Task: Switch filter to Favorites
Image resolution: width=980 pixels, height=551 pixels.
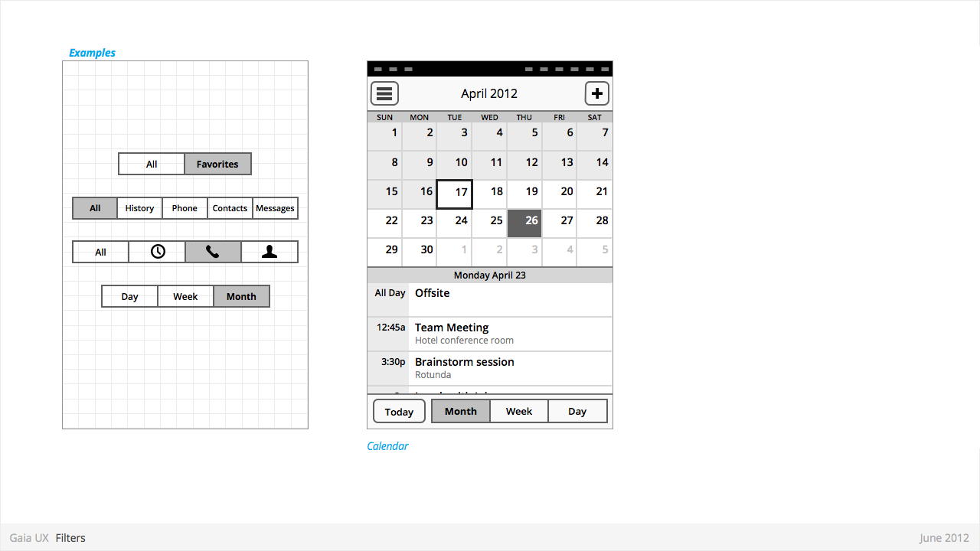Action: tap(217, 164)
